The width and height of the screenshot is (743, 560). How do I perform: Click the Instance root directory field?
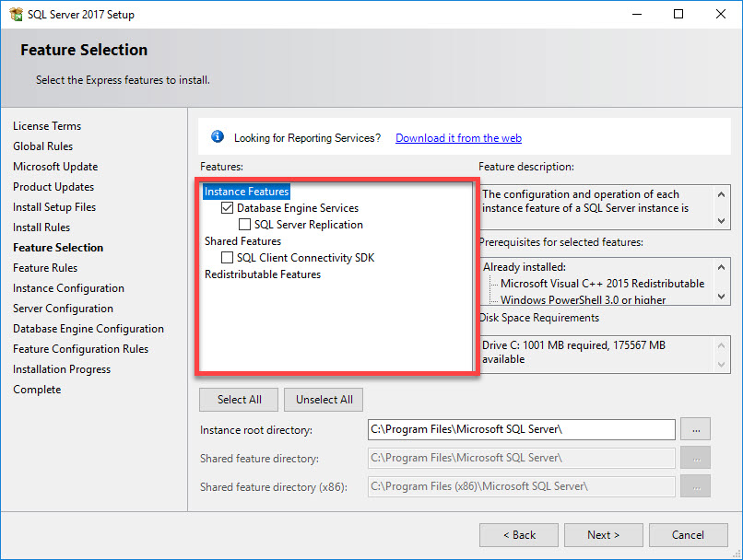[521, 429]
